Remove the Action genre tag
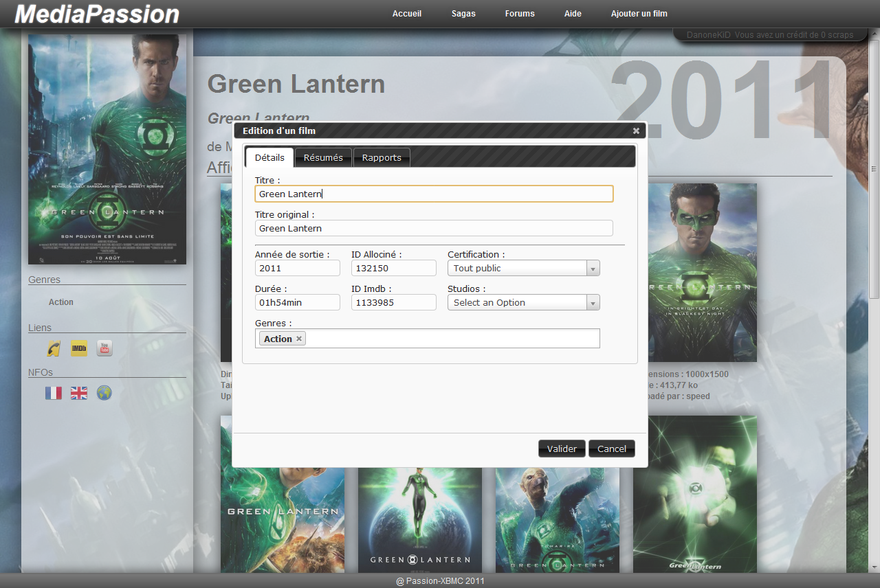Screen dimensions: 880x588 coord(299,339)
